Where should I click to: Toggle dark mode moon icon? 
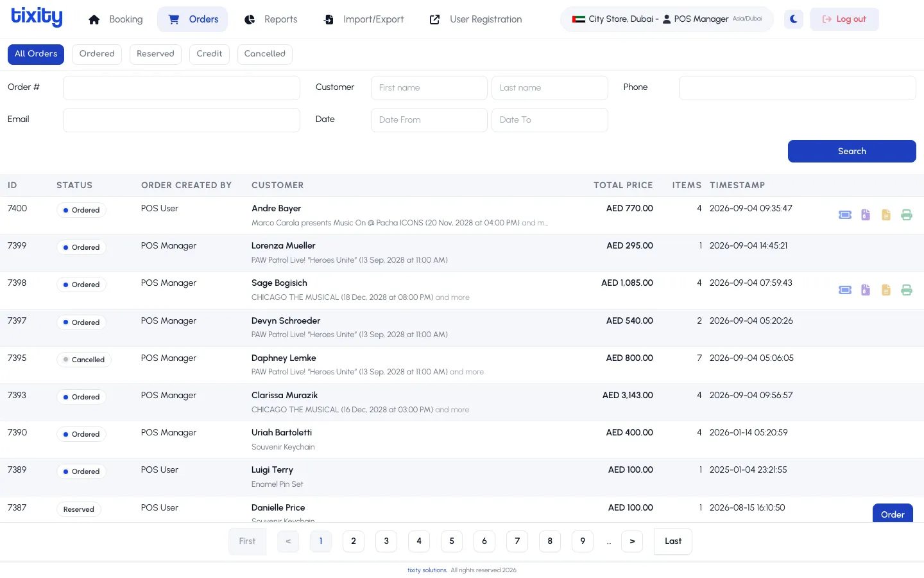click(794, 19)
